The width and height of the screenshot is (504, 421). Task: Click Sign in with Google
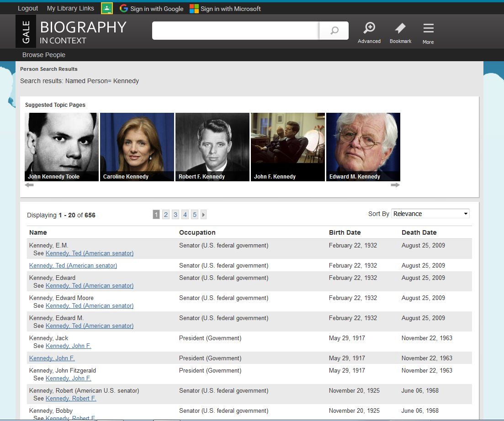pyautogui.click(x=151, y=9)
